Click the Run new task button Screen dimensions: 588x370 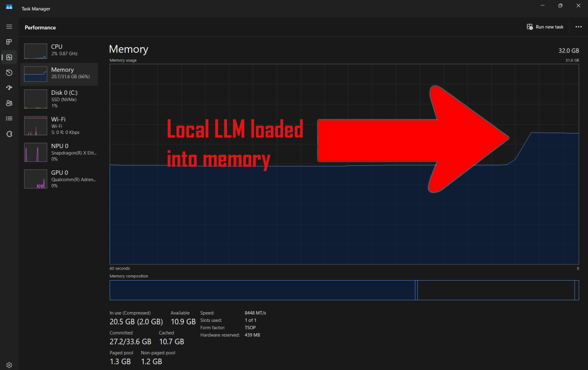[545, 27]
